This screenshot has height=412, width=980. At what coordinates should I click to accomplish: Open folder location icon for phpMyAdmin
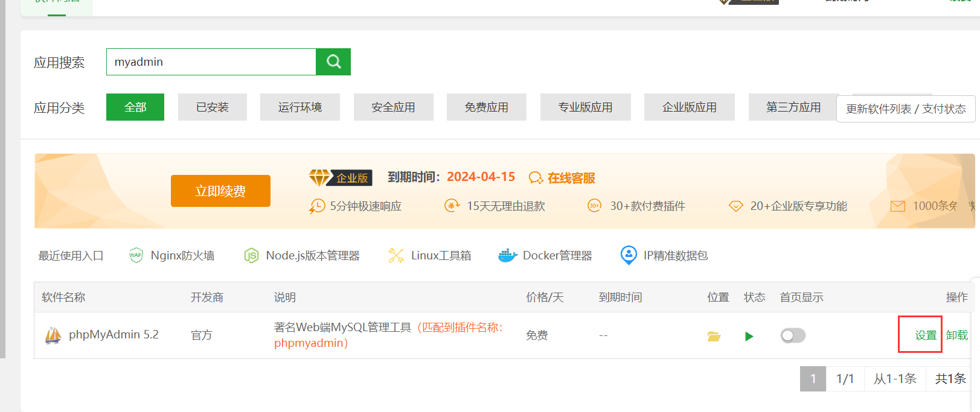point(714,336)
